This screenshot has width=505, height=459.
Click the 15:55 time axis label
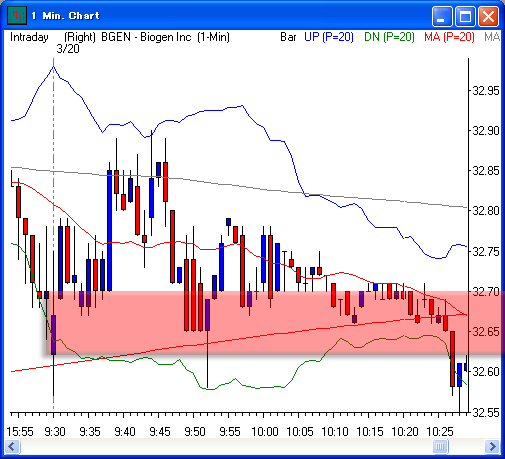pos(20,432)
